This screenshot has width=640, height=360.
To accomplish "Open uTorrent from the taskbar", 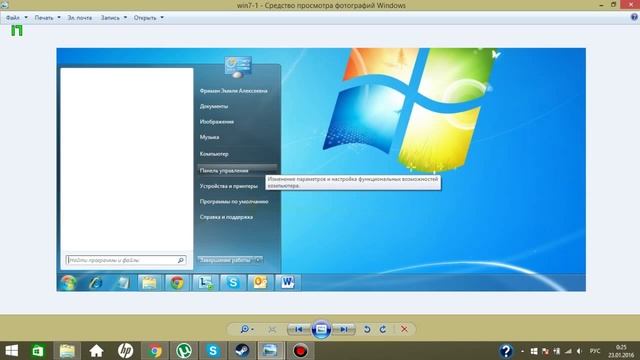I will tap(184, 351).
